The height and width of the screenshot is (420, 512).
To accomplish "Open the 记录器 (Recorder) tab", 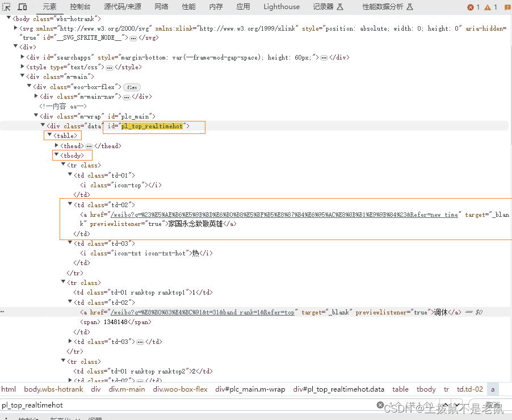I will 328,7.
